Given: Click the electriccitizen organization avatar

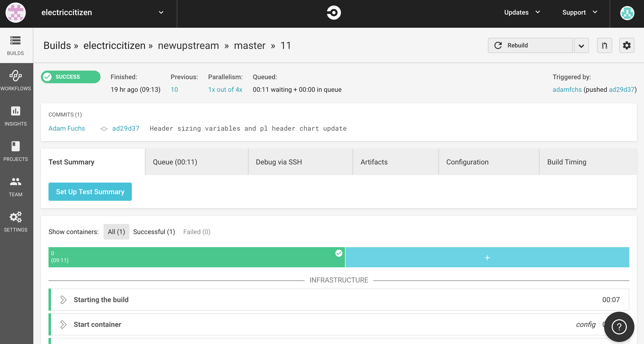Looking at the screenshot, I should pos(16,13).
